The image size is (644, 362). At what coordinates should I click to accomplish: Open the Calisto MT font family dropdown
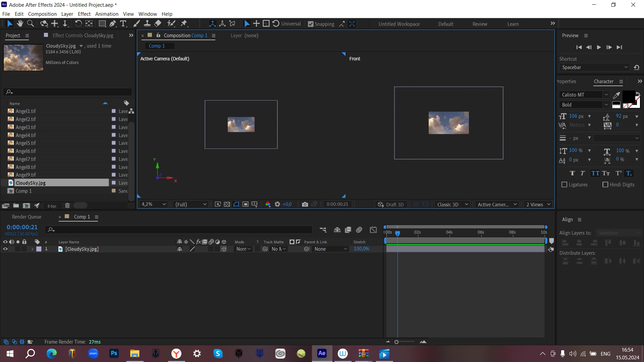tap(606, 95)
